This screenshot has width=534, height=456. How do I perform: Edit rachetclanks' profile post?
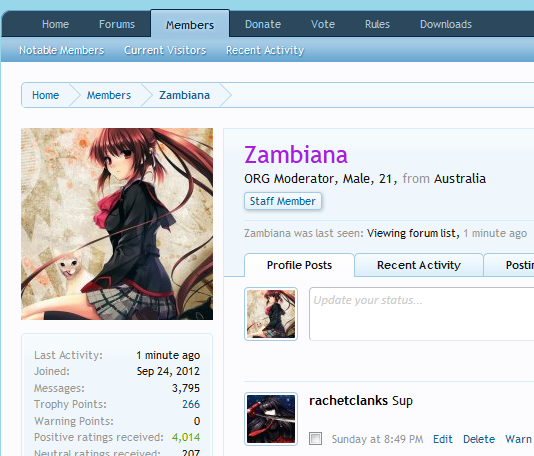(x=443, y=439)
